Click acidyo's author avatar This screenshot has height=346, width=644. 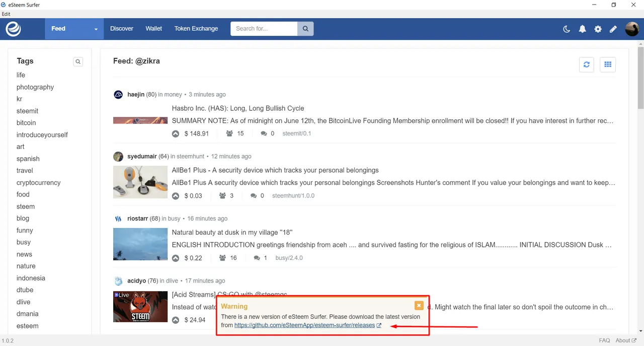click(x=118, y=281)
